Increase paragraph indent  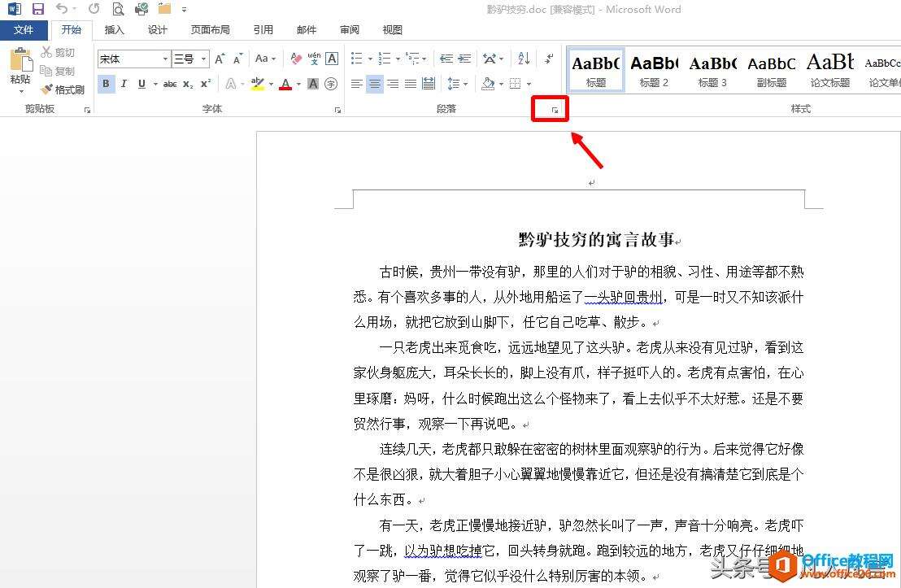464,59
